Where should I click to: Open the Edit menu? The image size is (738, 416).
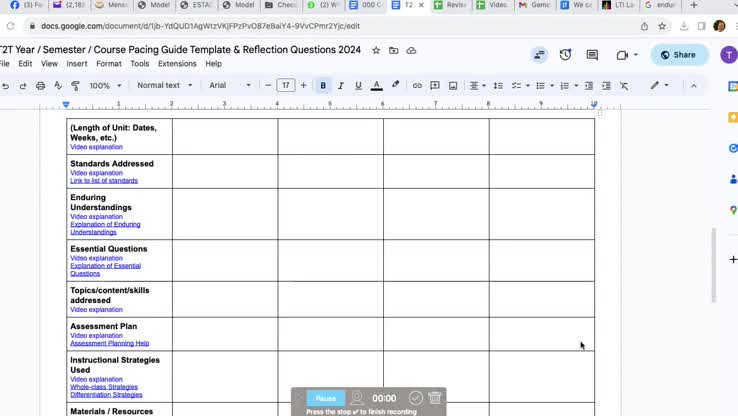tap(25, 64)
